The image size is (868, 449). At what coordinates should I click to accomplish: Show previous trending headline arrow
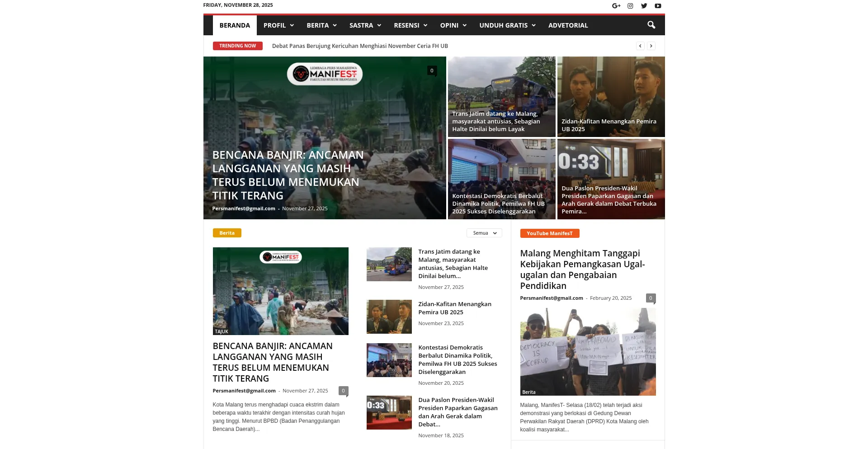[x=640, y=46]
